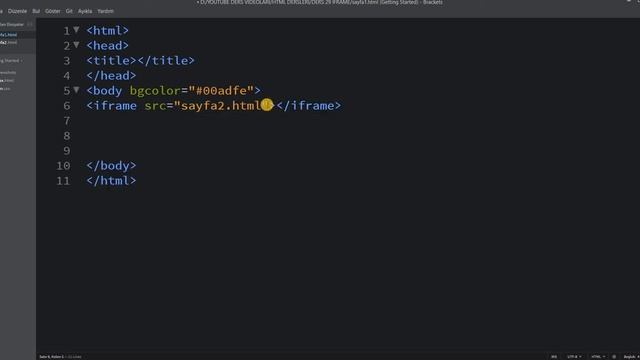This screenshot has width=640, height=360.
Task: Open the Getting Started project dropdown
Action: (11, 60)
